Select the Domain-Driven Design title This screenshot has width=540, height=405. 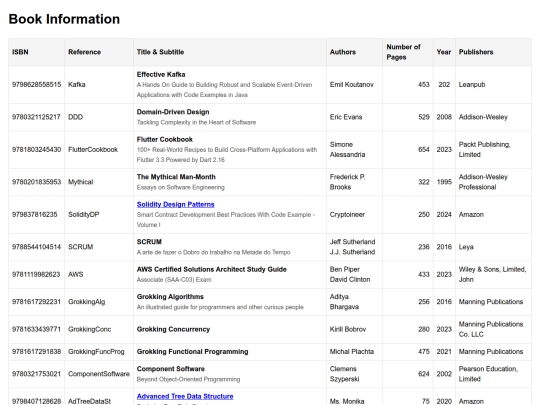point(173,112)
